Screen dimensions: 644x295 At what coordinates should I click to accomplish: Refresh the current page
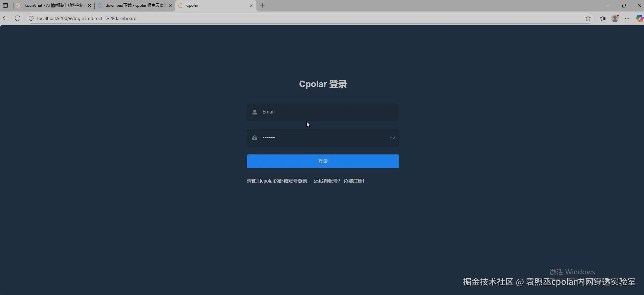(x=18, y=18)
